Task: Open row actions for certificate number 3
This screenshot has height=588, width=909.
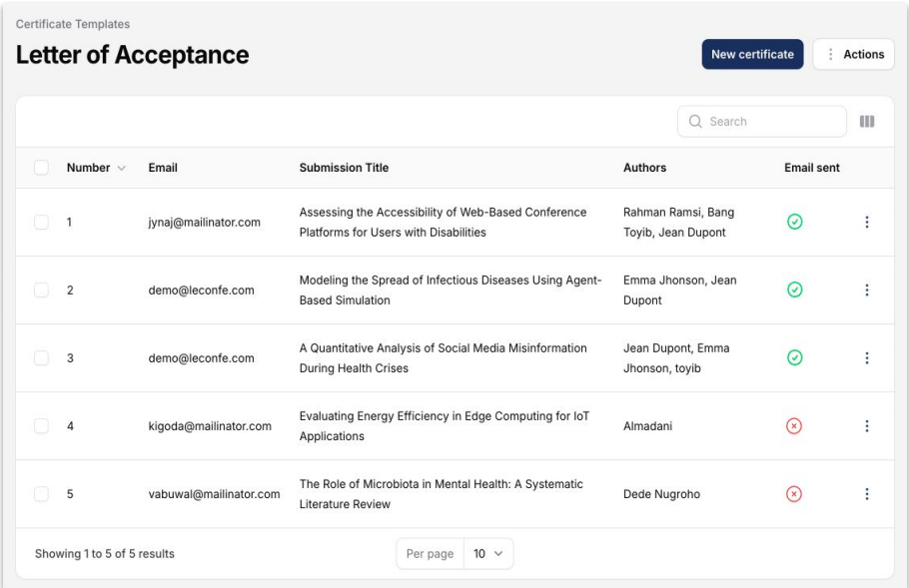Action: click(867, 358)
